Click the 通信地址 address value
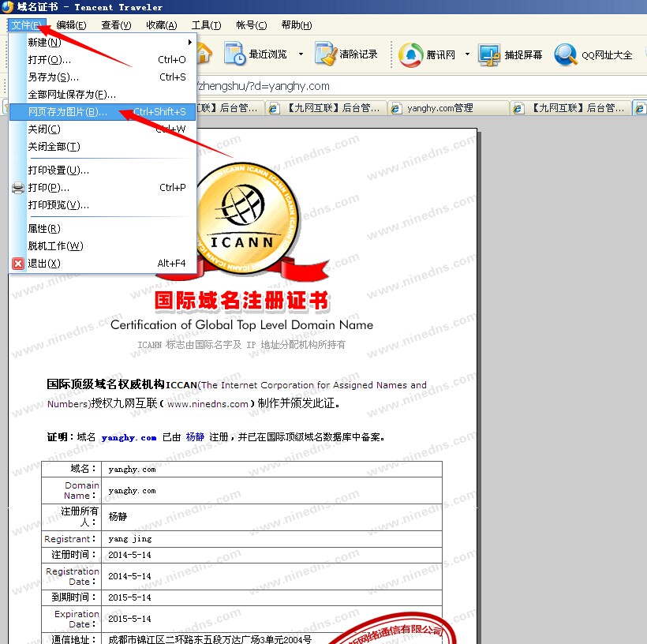Image resolution: width=647 pixels, height=644 pixels. click(x=210, y=639)
